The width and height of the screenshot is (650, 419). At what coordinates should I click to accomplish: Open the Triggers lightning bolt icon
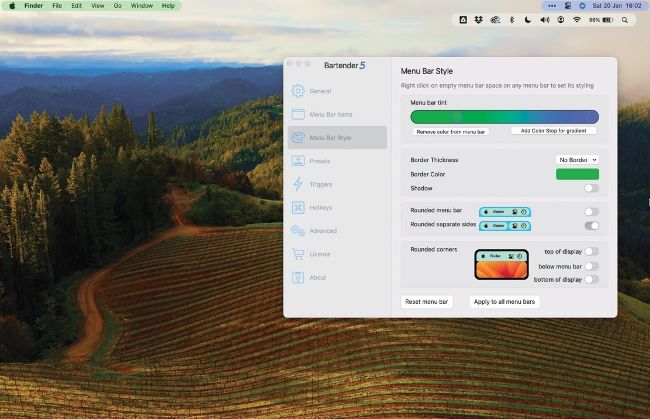pyautogui.click(x=298, y=184)
